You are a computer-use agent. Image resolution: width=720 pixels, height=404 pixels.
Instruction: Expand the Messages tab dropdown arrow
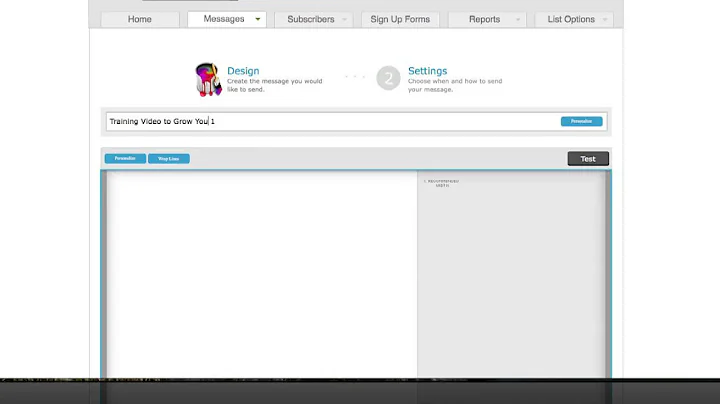click(x=258, y=19)
